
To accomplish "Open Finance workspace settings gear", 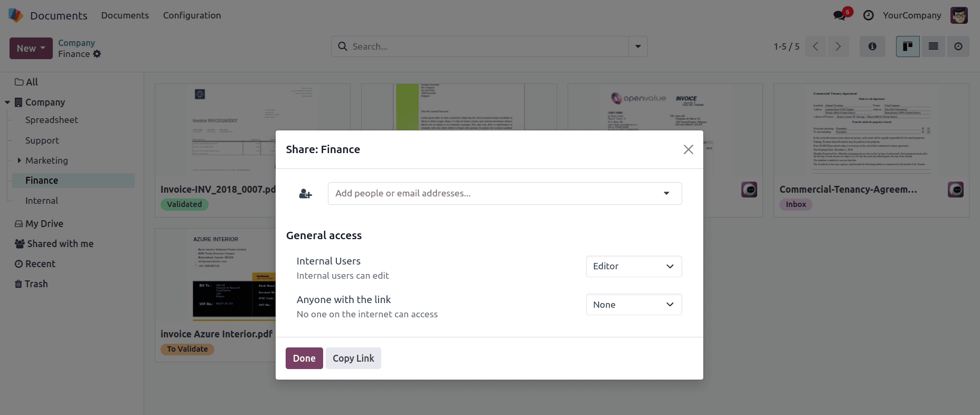I will click(98, 54).
